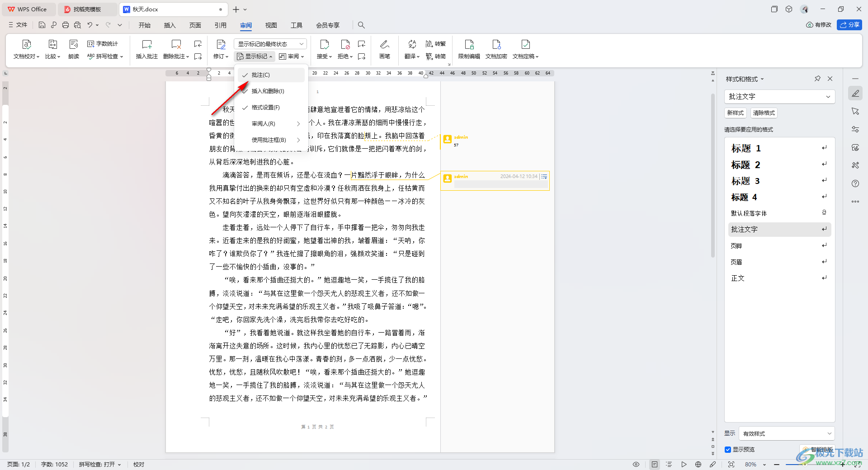Screen dimensions: 868x470
Task: Switch to web layout globe icon
Action: [698, 465]
